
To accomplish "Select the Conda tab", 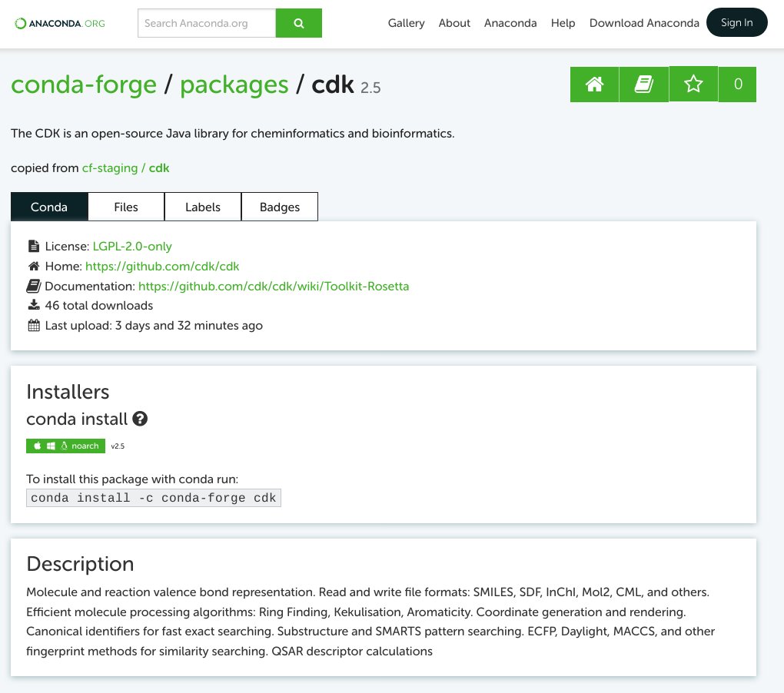I will click(x=49, y=207).
